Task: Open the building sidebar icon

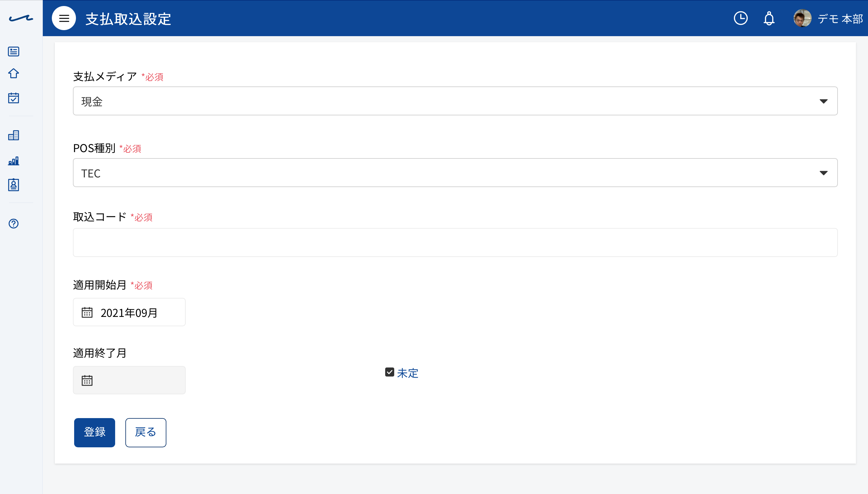Action: pos(14,135)
